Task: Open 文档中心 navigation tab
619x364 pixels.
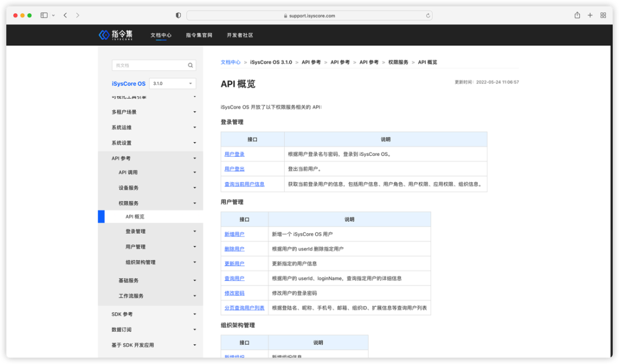Action: pyautogui.click(x=161, y=35)
